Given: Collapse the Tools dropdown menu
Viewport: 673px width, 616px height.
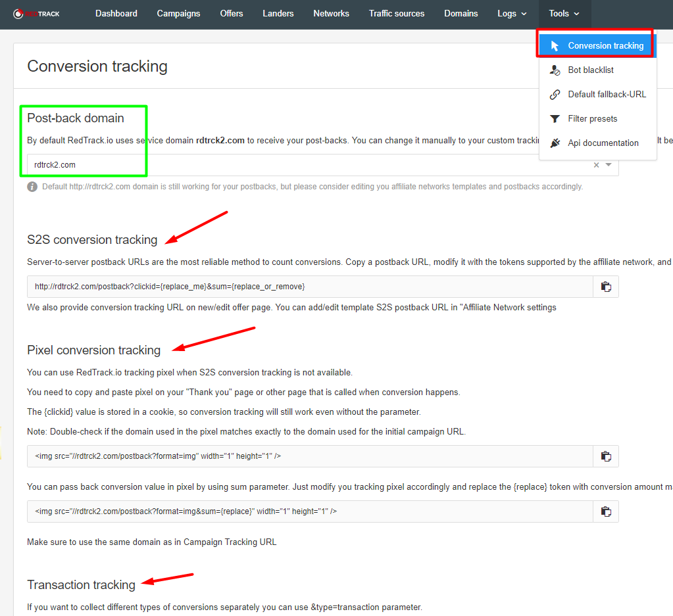Looking at the screenshot, I should 564,13.
